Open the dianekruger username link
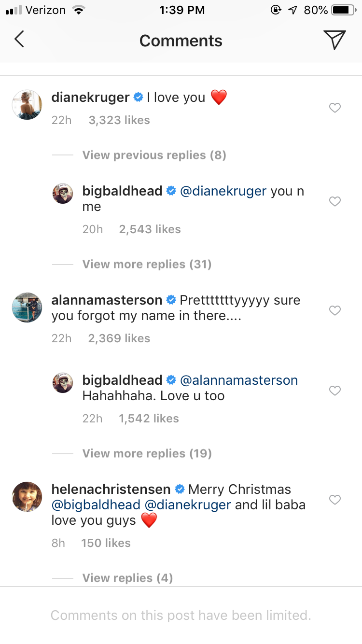 pyautogui.click(x=90, y=98)
